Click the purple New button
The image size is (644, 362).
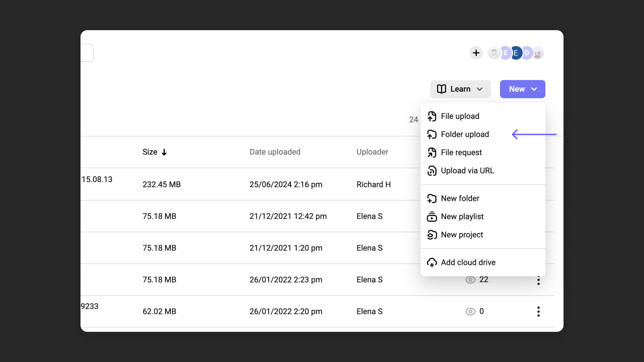tap(523, 89)
